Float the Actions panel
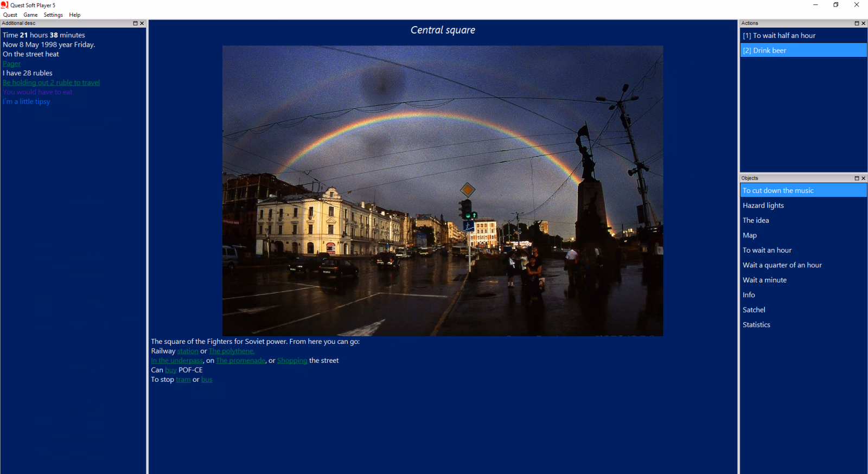 (857, 23)
